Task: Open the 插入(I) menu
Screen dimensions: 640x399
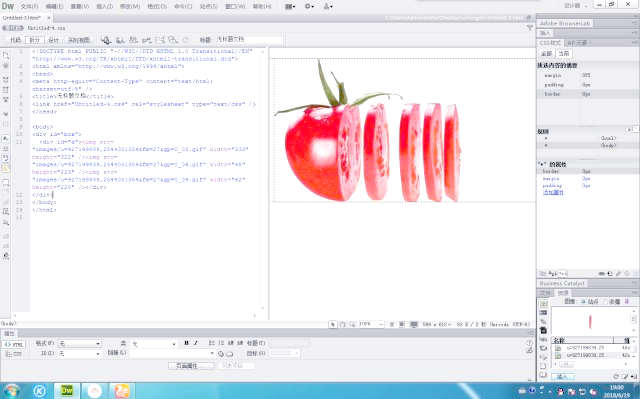Action: point(104,7)
